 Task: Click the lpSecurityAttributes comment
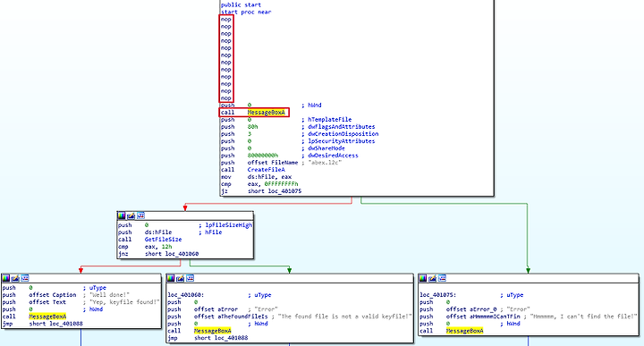point(342,141)
